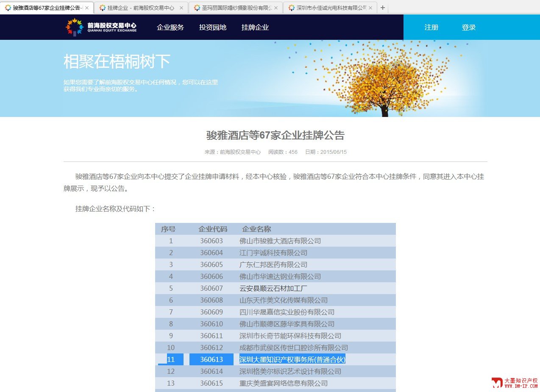Image resolution: width=540 pixels, height=392 pixels.
Task: Select the 骏雅酒店等67家企业挂牌公告 tab
Action: 47,8
